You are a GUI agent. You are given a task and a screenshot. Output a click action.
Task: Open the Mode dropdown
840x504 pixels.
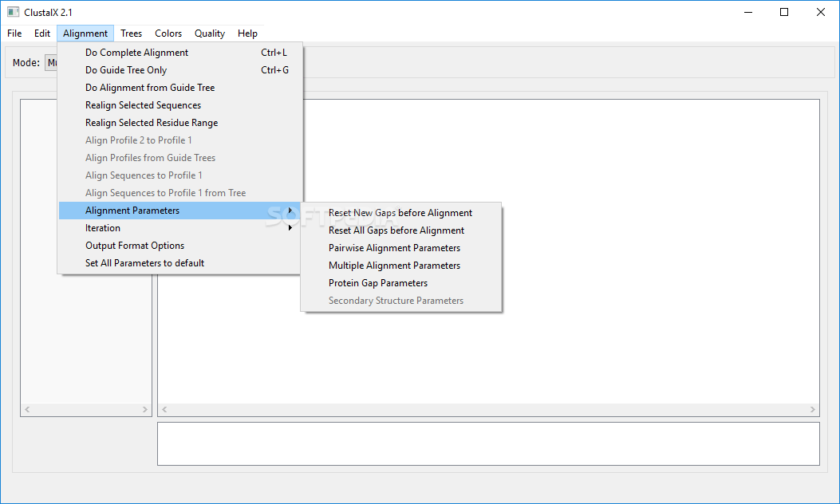(51, 63)
